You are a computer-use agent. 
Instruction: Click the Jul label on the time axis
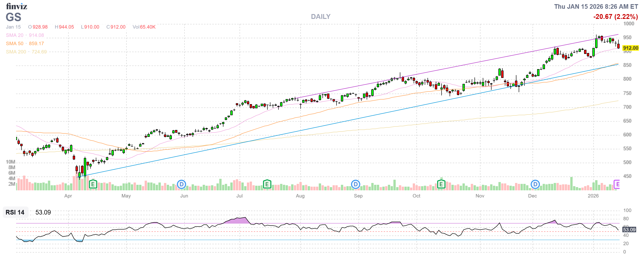239,196
